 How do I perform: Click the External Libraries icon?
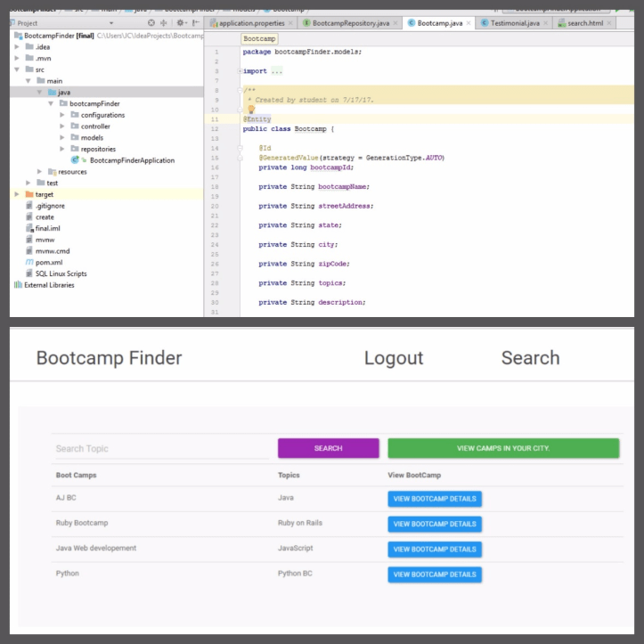coord(18,285)
